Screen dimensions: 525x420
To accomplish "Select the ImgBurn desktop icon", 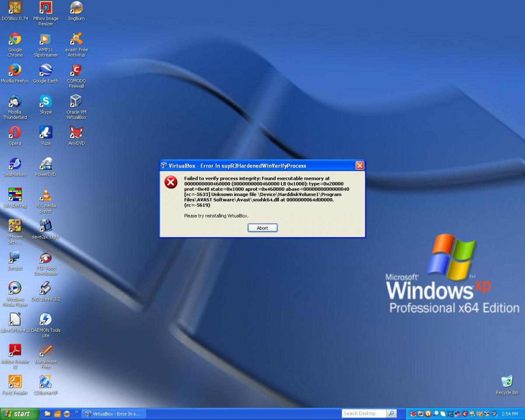I will point(76,11).
